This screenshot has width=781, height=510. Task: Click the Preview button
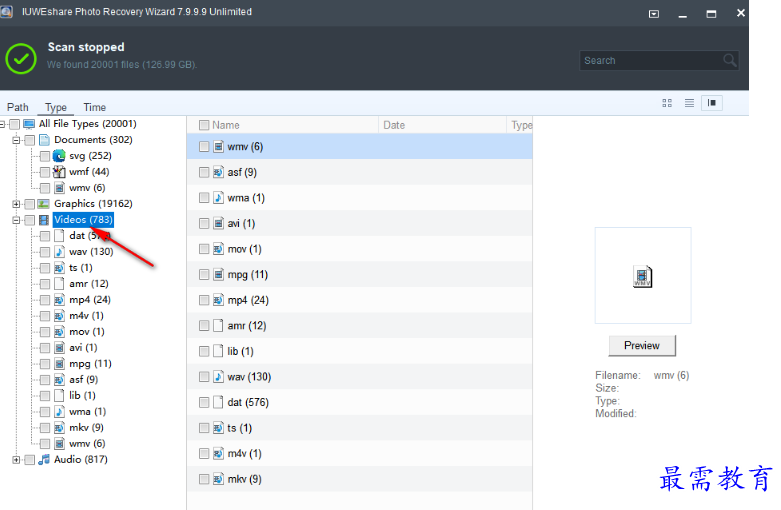[642, 345]
